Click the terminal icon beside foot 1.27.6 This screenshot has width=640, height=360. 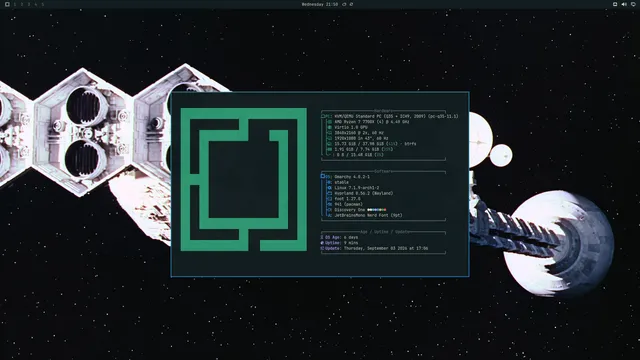click(x=330, y=199)
